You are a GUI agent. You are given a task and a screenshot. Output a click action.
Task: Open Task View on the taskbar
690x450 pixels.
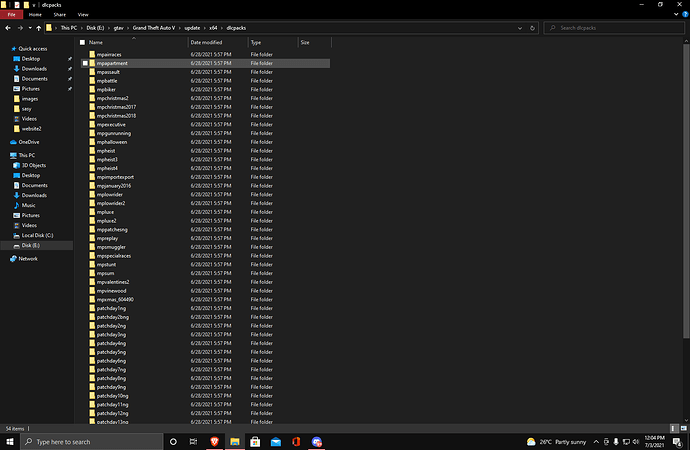194,441
